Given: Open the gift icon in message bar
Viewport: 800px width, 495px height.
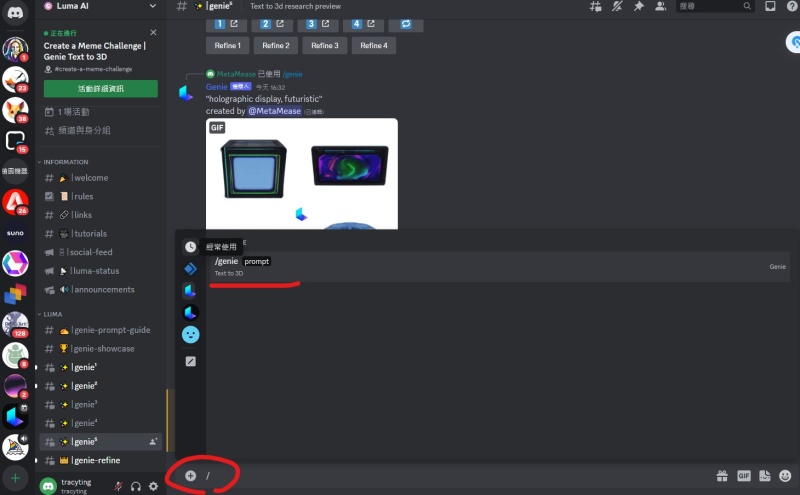Looking at the screenshot, I should (x=722, y=476).
